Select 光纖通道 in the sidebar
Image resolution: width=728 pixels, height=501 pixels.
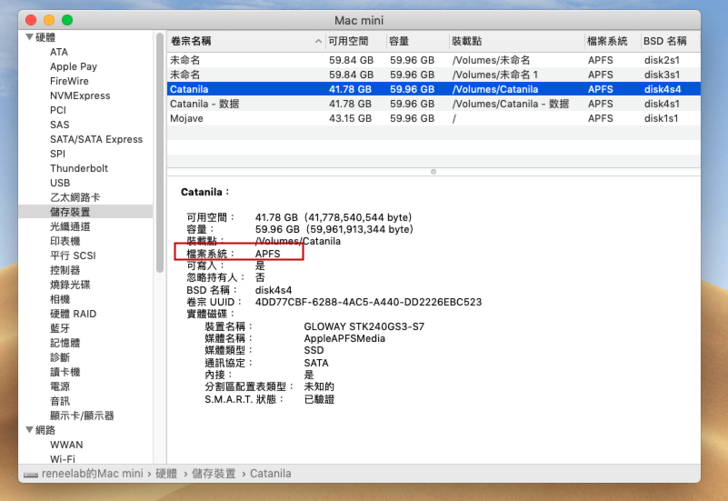70,227
